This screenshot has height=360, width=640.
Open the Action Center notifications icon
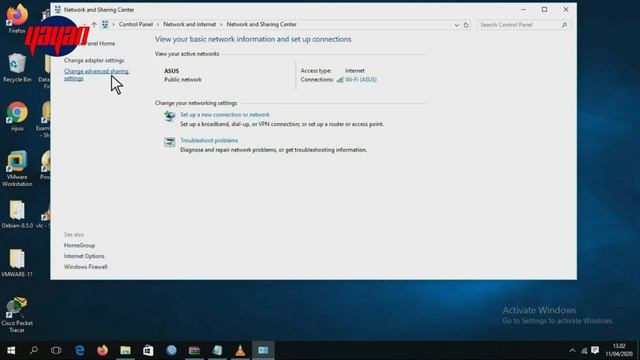click(595, 350)
